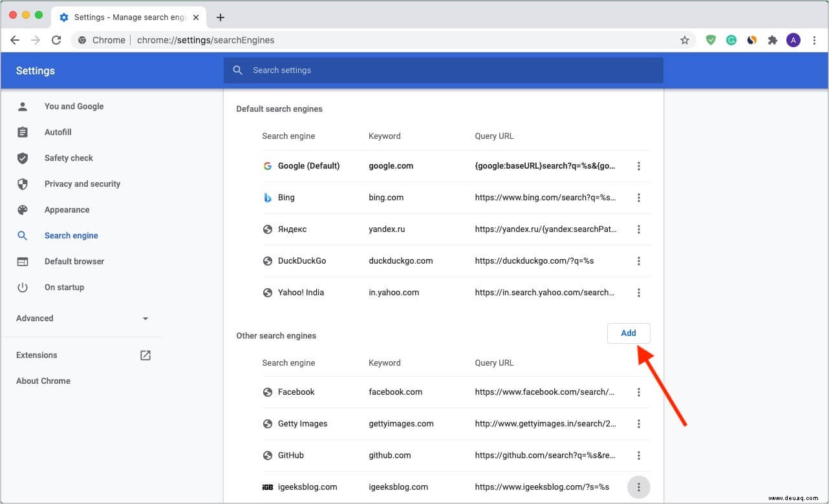The width and height of the screenshot is (829, 504).
Task: Click the Bing query URL text
Action: [x=546, y=198]
